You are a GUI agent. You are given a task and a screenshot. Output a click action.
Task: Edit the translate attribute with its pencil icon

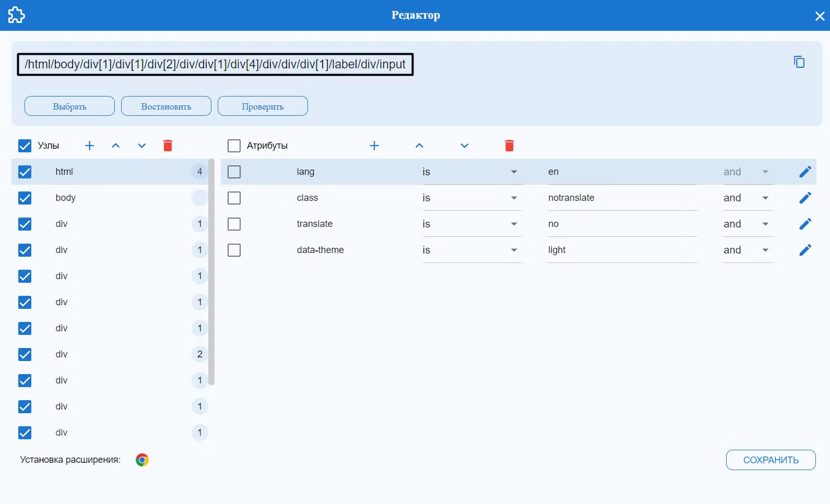(x=805, y=224)
